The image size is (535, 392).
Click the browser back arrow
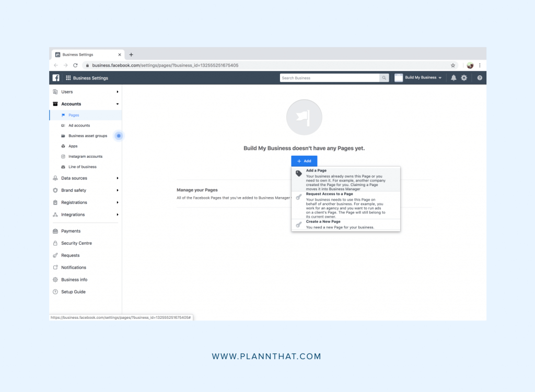(x=56, y=65)
